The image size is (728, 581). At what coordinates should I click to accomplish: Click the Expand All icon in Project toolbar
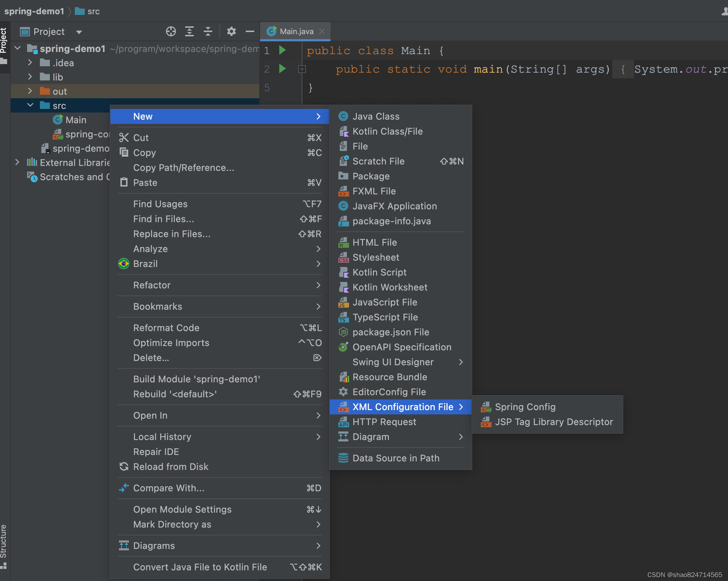point(189,32)
